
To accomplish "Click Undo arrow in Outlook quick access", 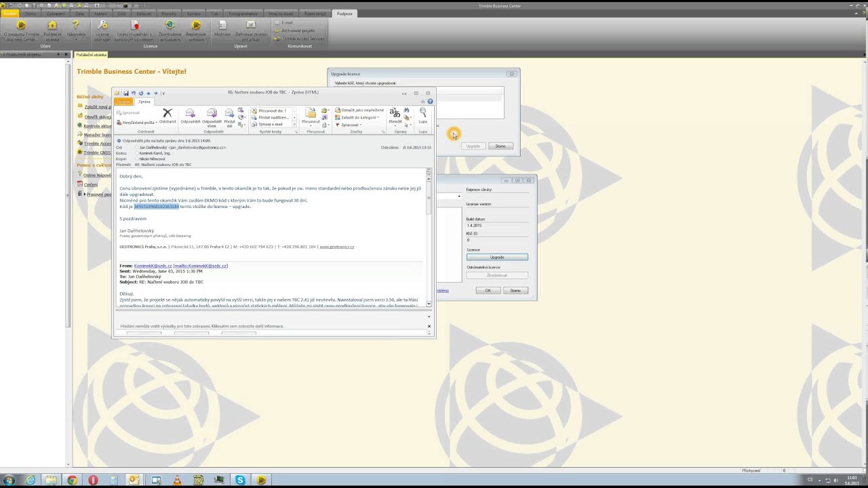I will click(134, 93).
